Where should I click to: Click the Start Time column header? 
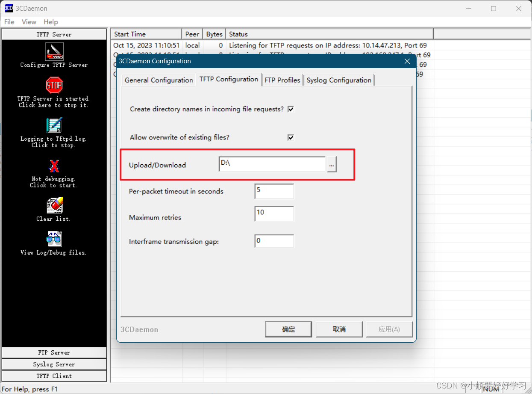(x=147, y=34)
